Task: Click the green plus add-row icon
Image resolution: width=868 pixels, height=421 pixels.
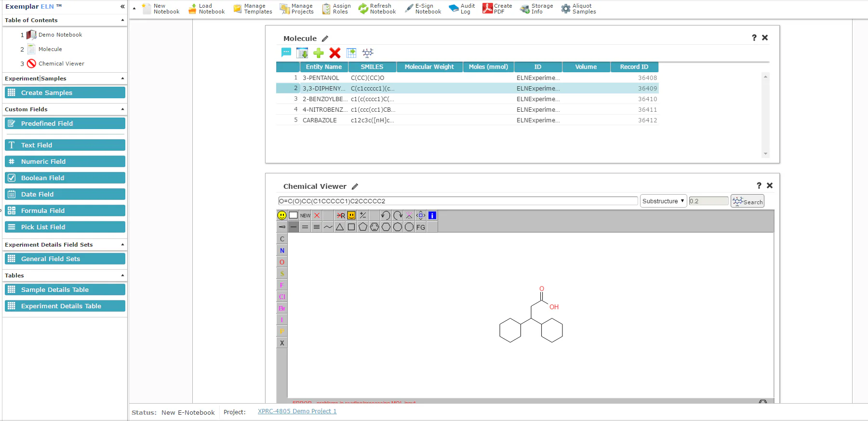Action: pyautogui.click(x=319, y=53)
